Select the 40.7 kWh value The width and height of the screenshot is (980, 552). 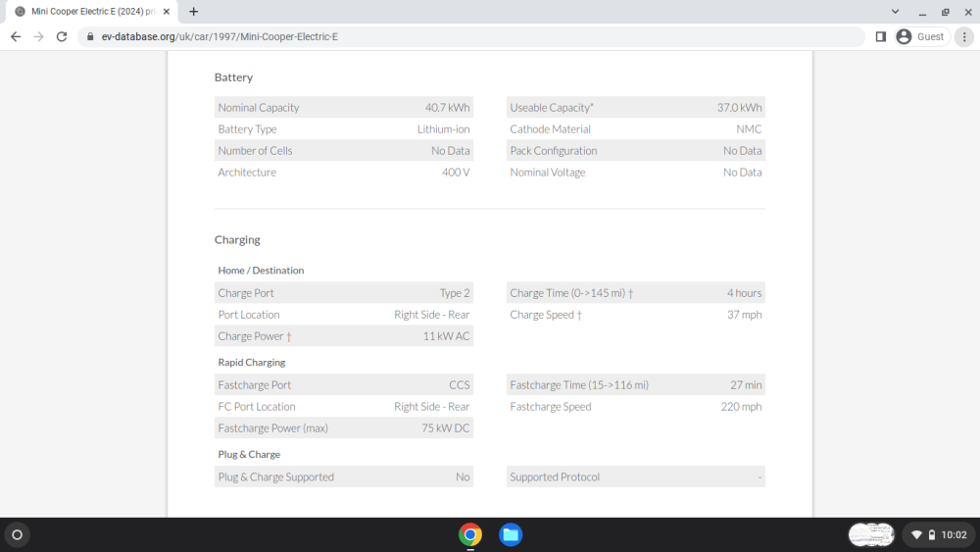pyautogui.click(x=448, y=108)
